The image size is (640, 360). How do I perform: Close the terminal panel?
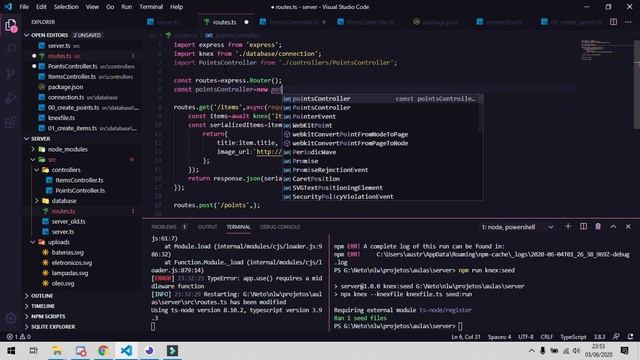(x=628, y=227)
